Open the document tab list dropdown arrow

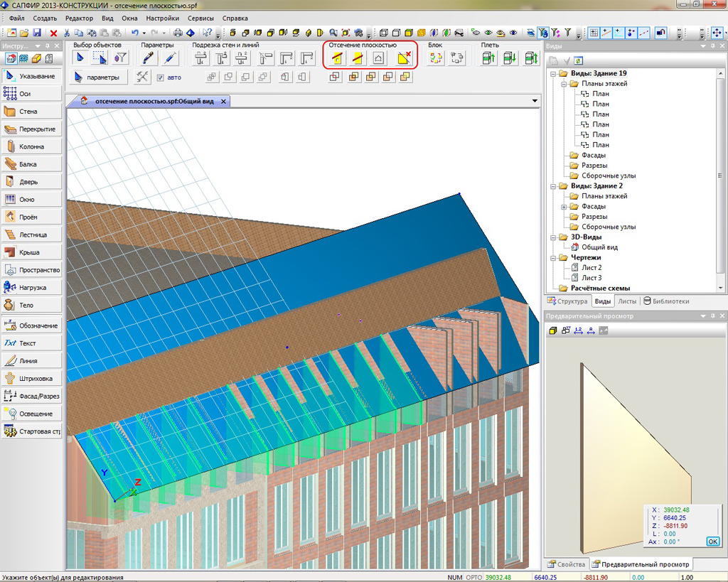(535, 102)
